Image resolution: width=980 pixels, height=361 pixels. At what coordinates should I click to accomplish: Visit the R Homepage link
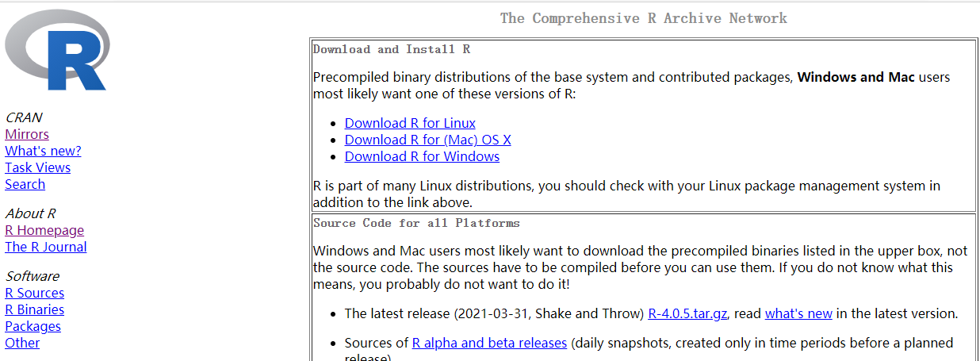point(44,230)
